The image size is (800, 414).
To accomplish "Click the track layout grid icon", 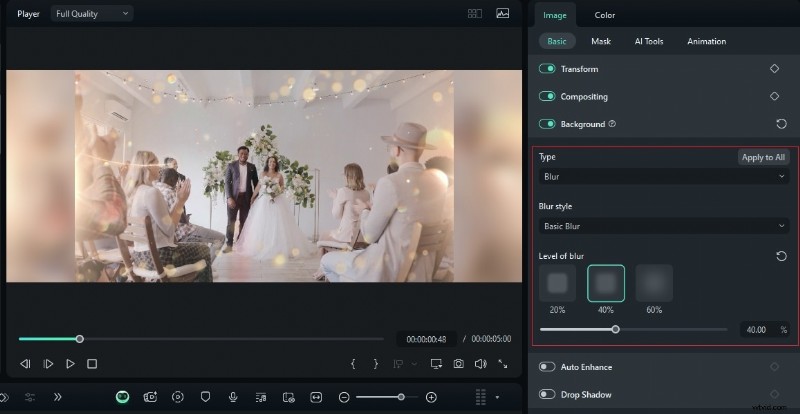I will pyautogui.click(x=480, y=397).
